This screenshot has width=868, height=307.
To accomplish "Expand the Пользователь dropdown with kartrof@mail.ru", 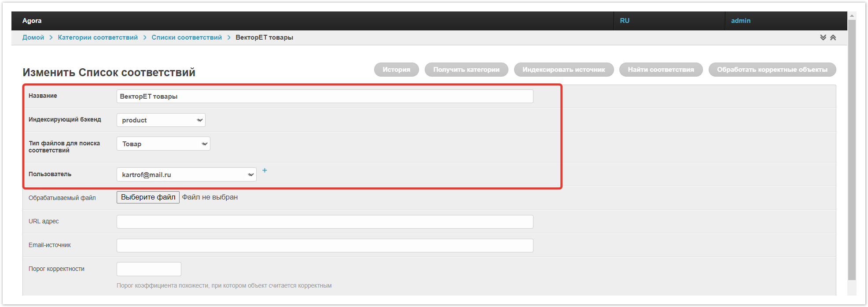I will coord(186,175).
